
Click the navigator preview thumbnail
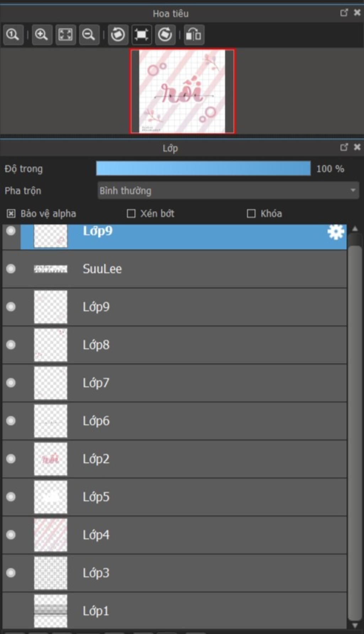click(182, 91)
